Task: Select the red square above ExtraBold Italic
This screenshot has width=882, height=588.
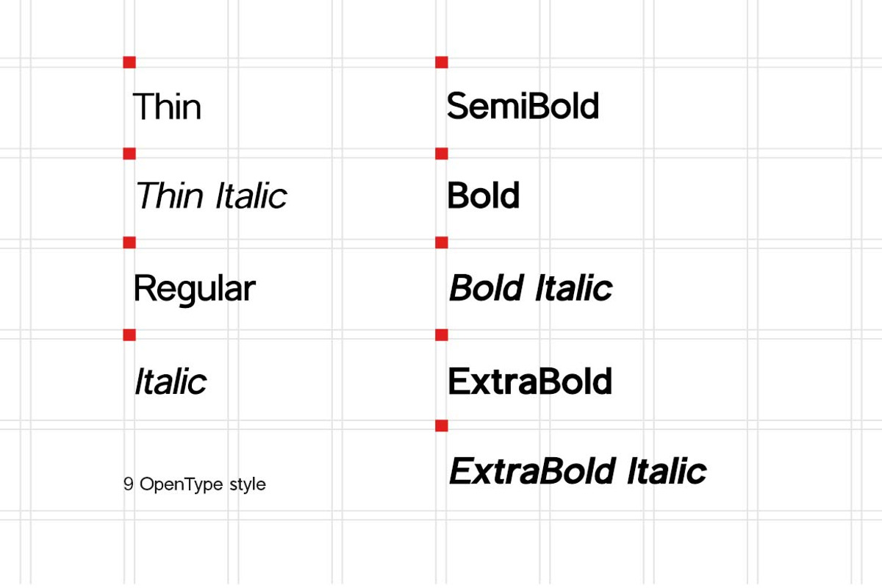Action: tap(442, 426)
